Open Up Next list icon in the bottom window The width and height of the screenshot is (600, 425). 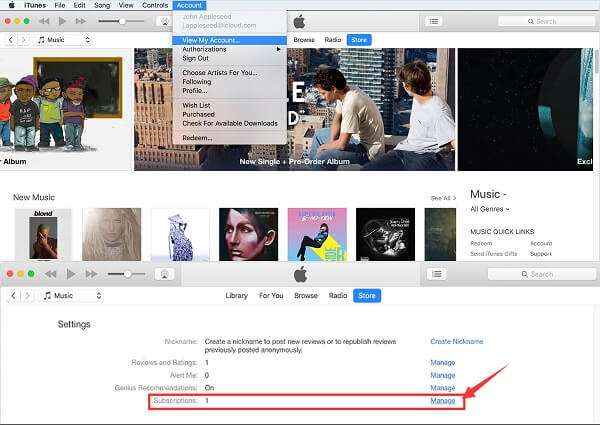pyautogui.click(x=437, y=274)
